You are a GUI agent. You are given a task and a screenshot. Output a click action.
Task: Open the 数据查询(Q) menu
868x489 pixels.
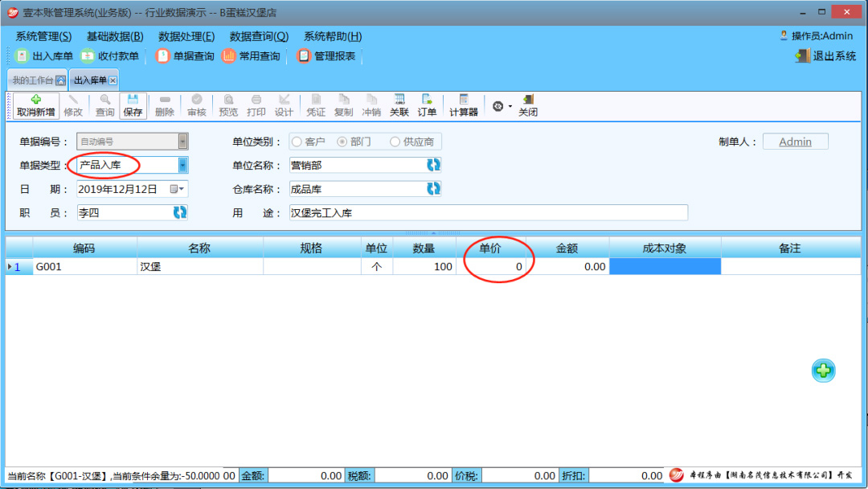(x=259, y=36)
